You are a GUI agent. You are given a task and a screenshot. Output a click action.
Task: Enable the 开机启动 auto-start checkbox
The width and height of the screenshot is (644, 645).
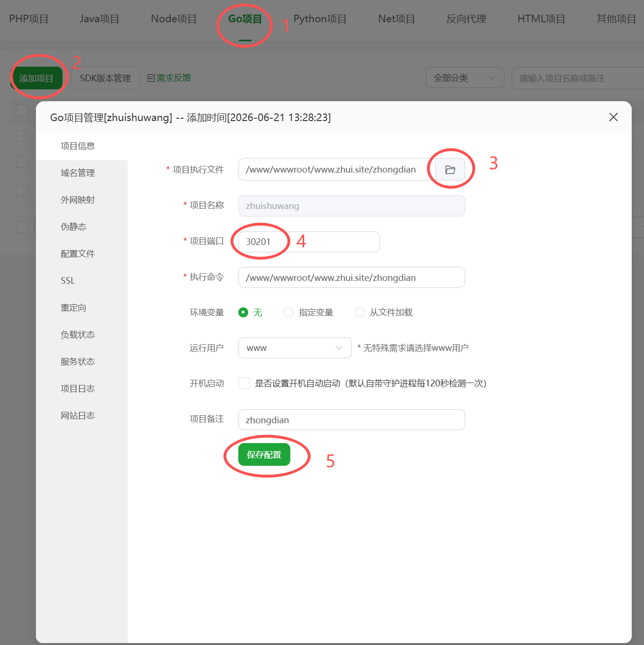click(244, 383)
